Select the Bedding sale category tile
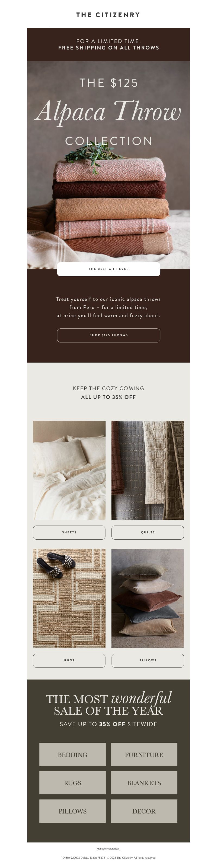Screen dimensions: 217x868 72,754
